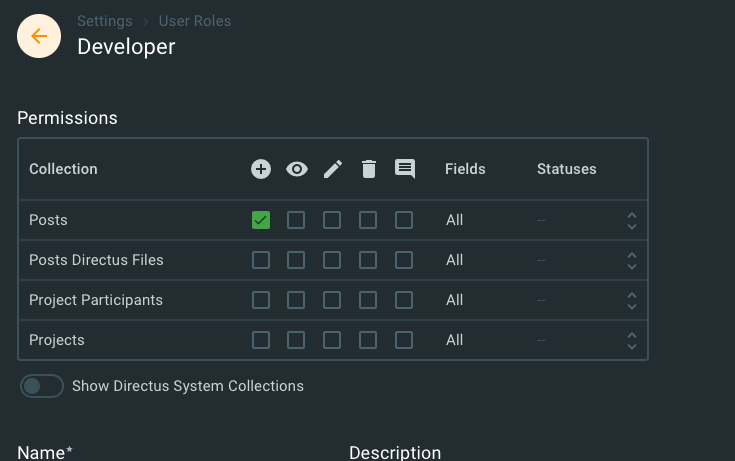
Task: Enable create permission for Project Participants
Action: click(261, 300)
